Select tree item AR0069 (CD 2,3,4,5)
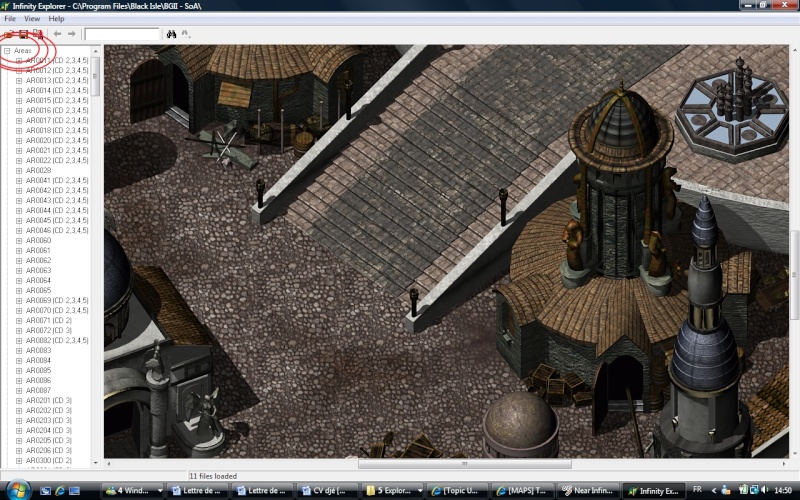The width and height of the screenshot is (800, 500). tap(57, 301)
